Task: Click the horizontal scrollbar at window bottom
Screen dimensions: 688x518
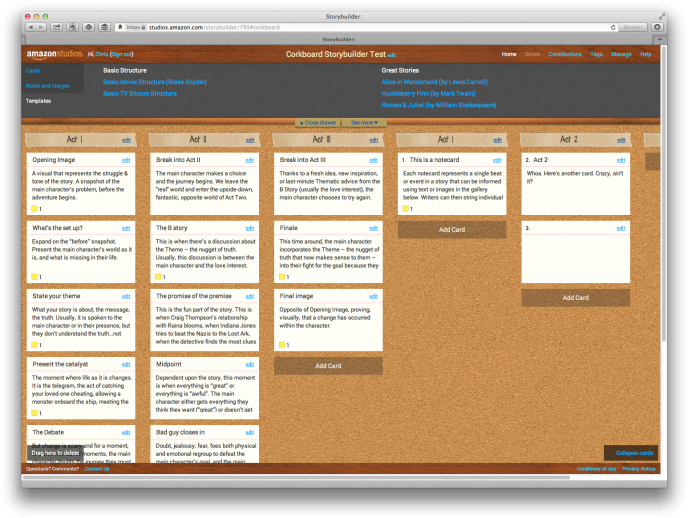Action: 297,477
